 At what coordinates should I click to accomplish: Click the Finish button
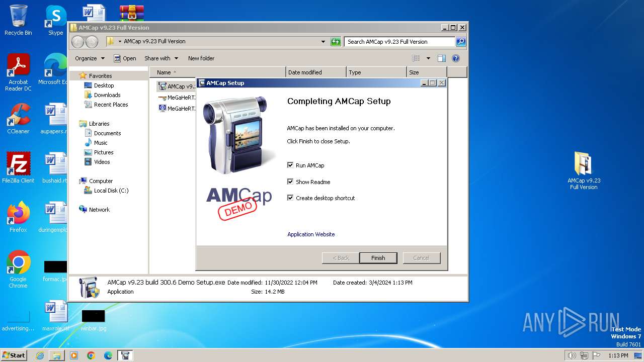pyautogui.click(x=378, y=258)
